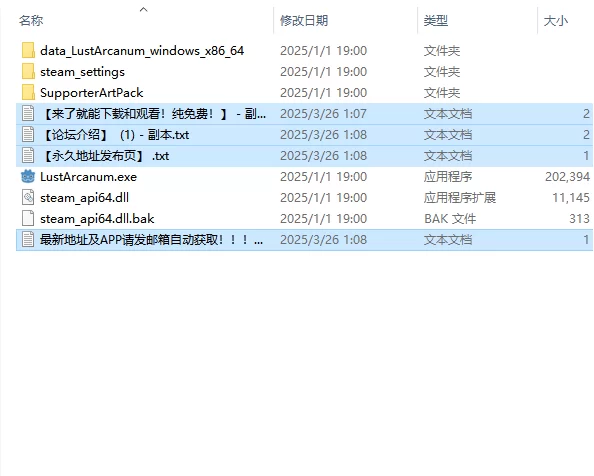Click the date cell of SupporterArtPack row
The width and height of the screenshot is (594, 476).
[x=323, y=93]
